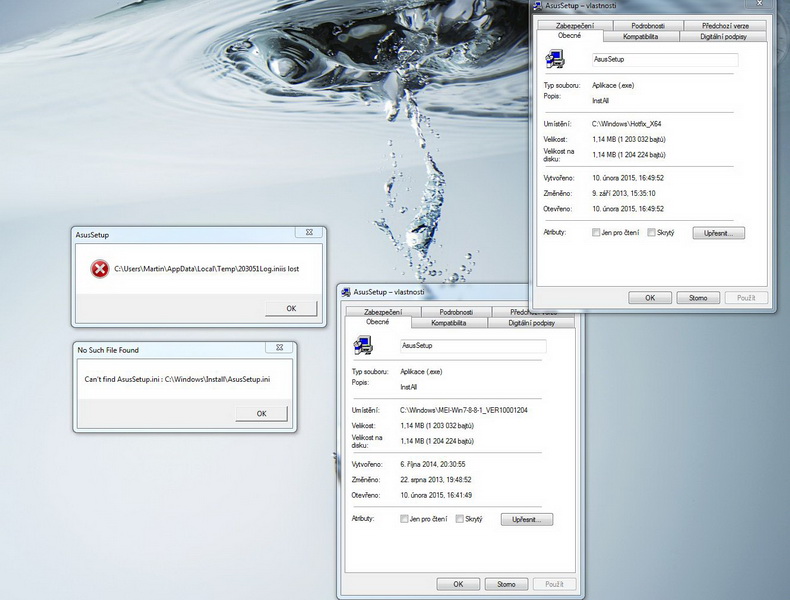Toggle Jen pro čtení in the lower properties window
Image resolution: width=790 pixels, height=600 pixels.
tap(424, 519)
